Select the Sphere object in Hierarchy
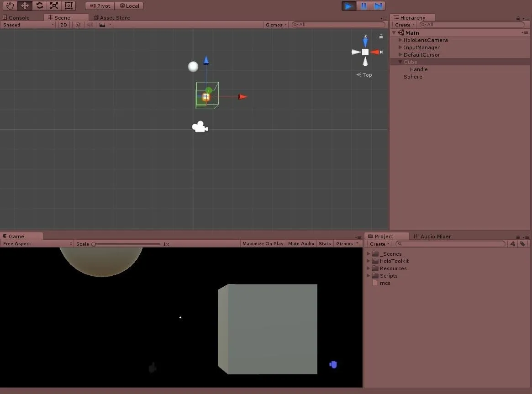532x394 pixels. click(413, 77)
